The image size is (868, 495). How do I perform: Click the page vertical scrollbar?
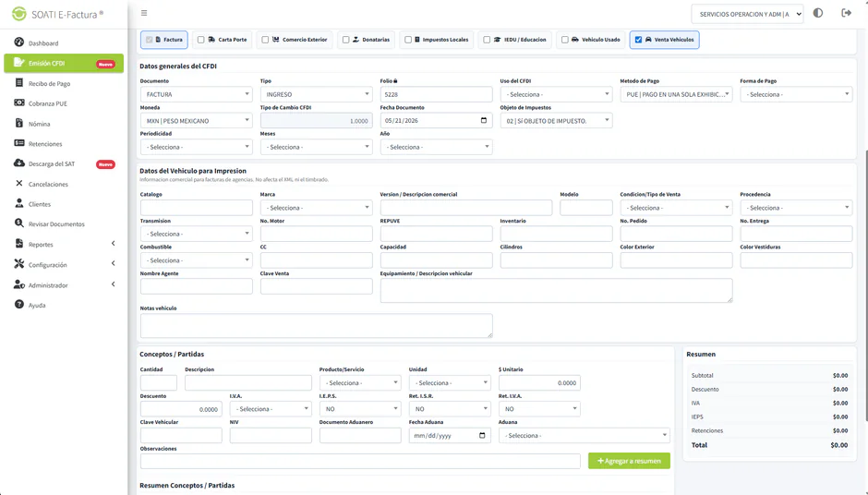866,285
